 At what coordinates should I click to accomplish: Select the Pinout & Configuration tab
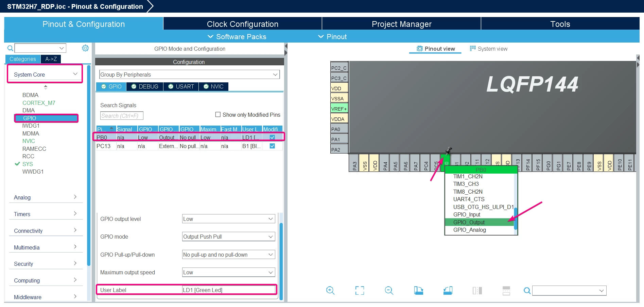84,24
